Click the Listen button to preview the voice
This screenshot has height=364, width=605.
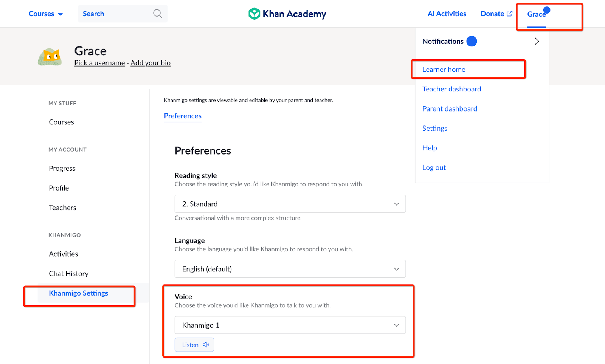[x=194, y=344]
